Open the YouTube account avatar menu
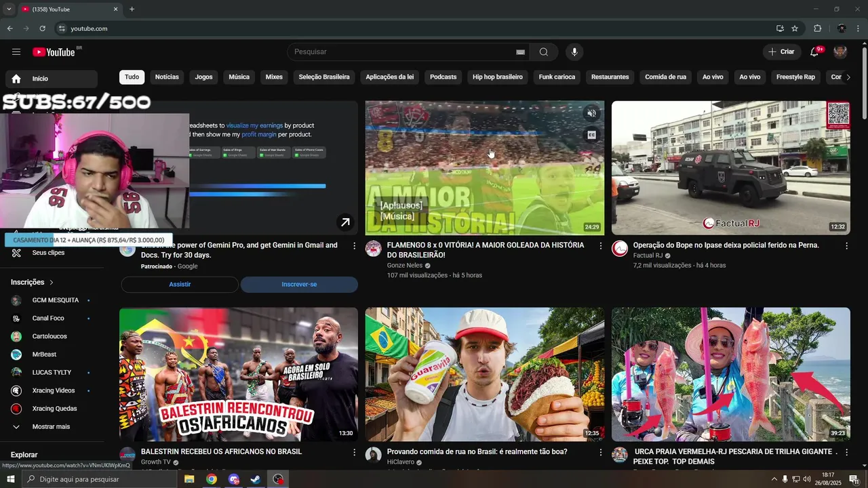This screenshot has width=868, height=488. click(840, 52)
